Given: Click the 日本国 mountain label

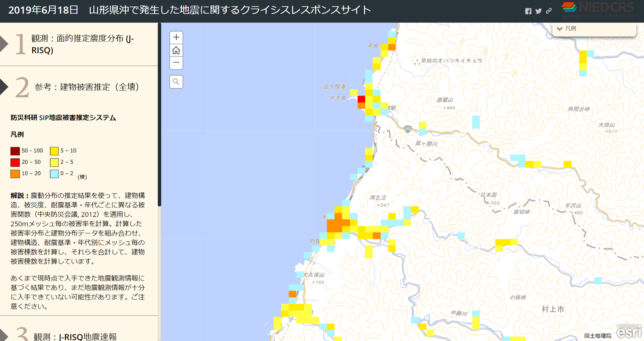Looking at the screenshot, I should (489, 195).
